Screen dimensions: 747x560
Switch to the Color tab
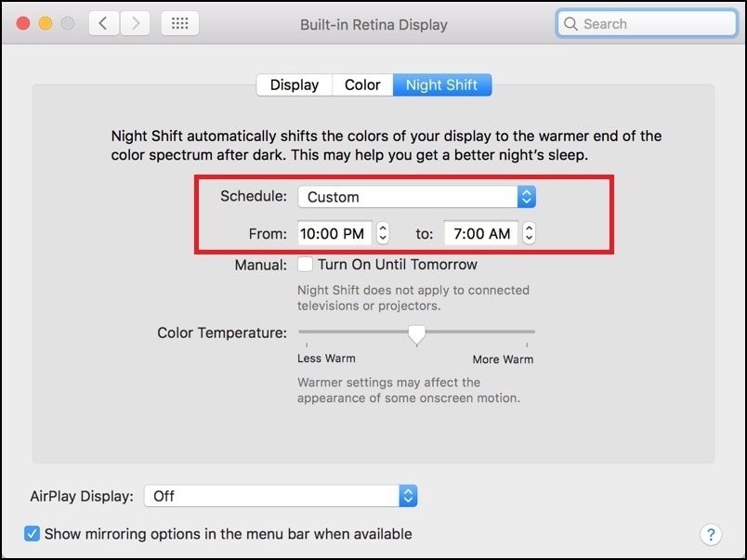click(x=362, y=85)
